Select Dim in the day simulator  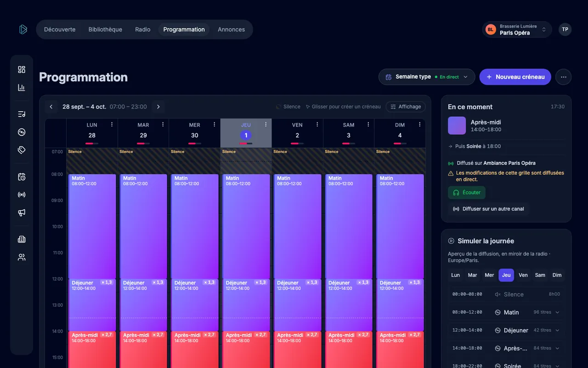click(x=557, y=275)
